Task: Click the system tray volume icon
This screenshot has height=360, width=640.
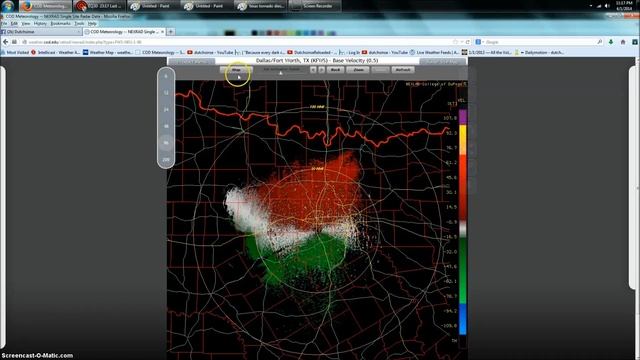Action: coord(607,6)
